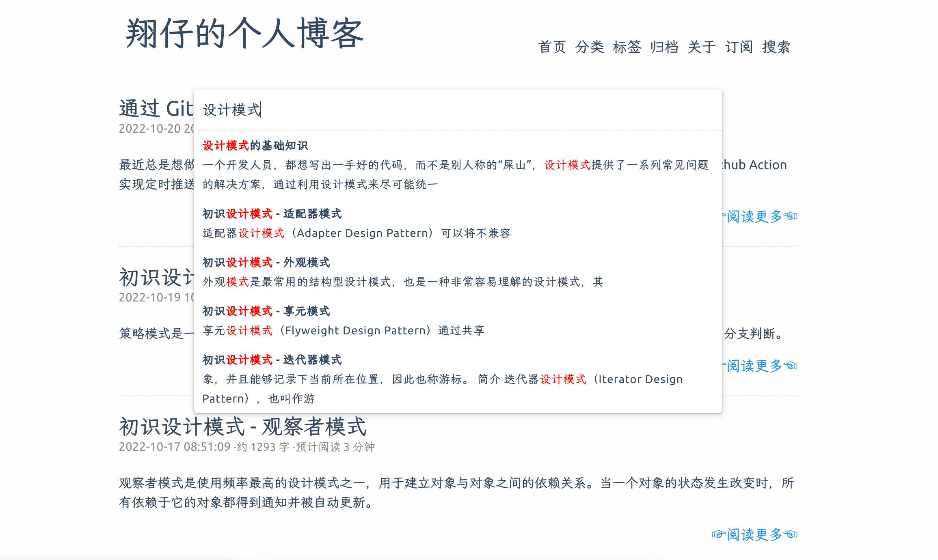Click the partly hidden date 2022-10-19

(156, 297)
